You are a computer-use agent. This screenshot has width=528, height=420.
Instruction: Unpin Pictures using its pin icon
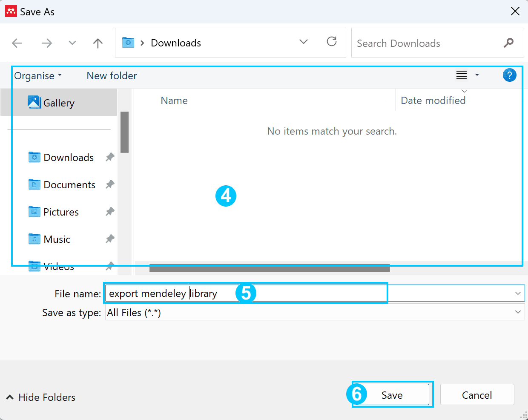[x=110, y=212]
